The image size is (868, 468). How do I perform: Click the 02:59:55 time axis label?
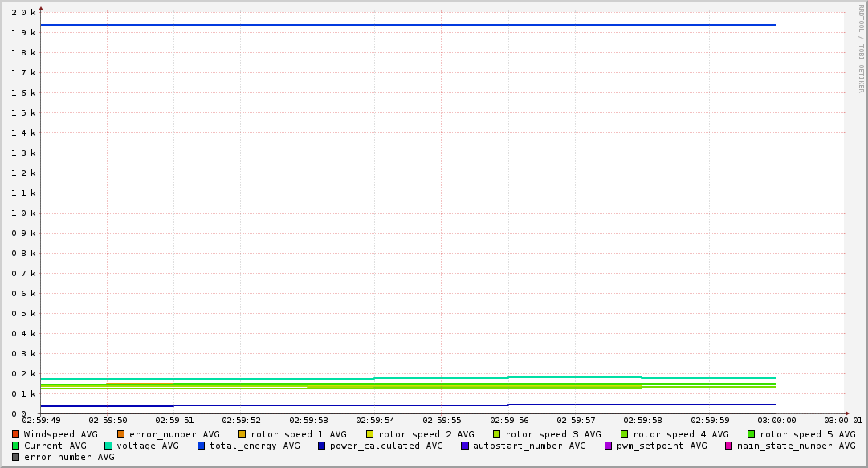point(442,420)
